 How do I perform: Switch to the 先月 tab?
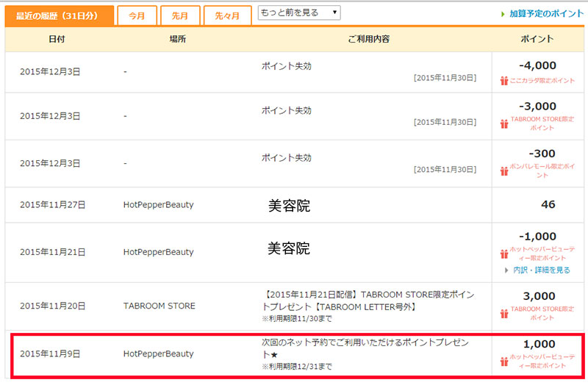[x=180, y=15]
